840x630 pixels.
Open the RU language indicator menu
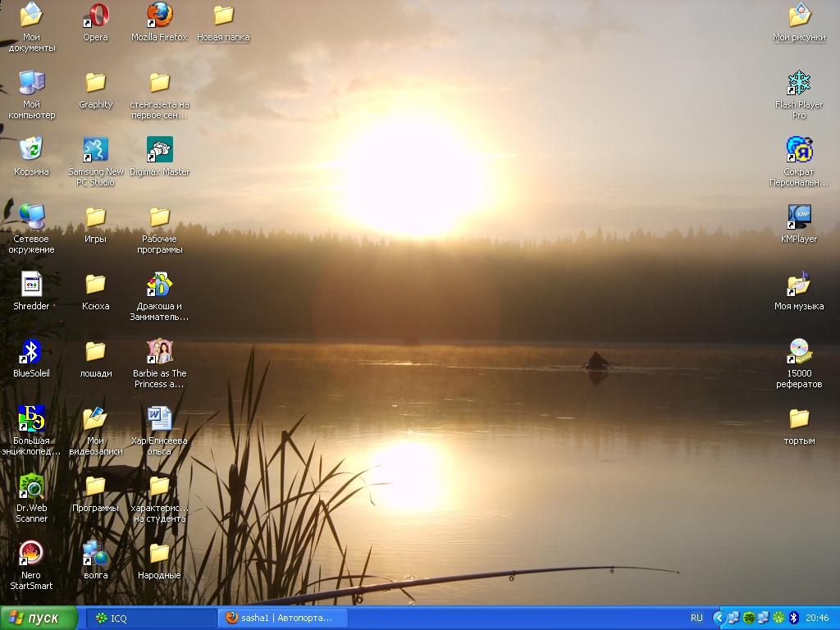(x=696, y=618)
